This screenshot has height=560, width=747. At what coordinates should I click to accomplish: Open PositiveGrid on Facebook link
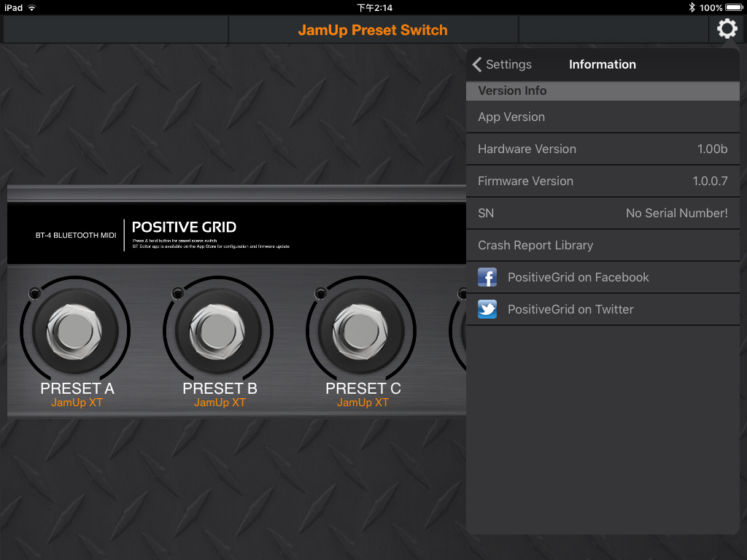pyautogui.click(x=603, y=277)
